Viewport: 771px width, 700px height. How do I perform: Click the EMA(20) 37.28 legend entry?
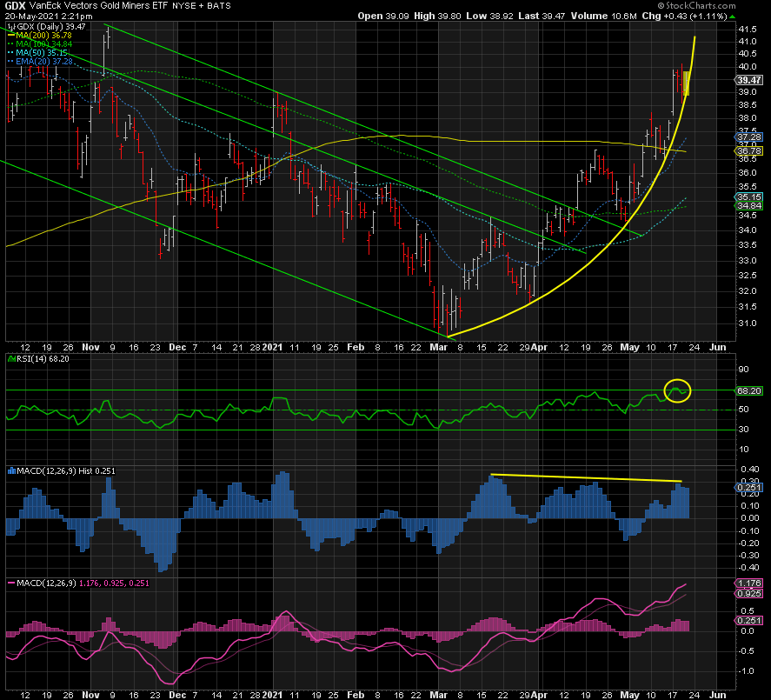pyautogui.click(x=39, y=62)
